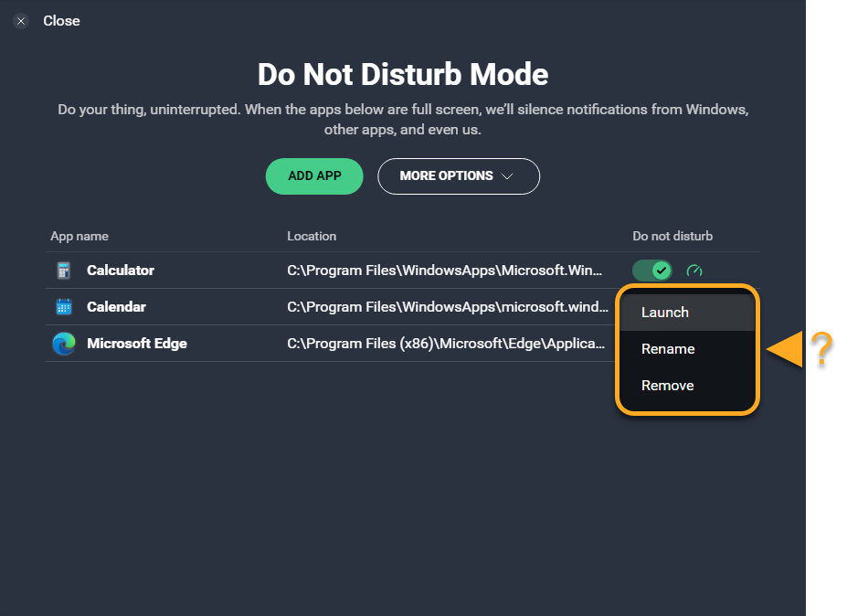Click the App name column header
Image resolution: width=847 pixels, height=616 pixels.
(x=79, y=236)
